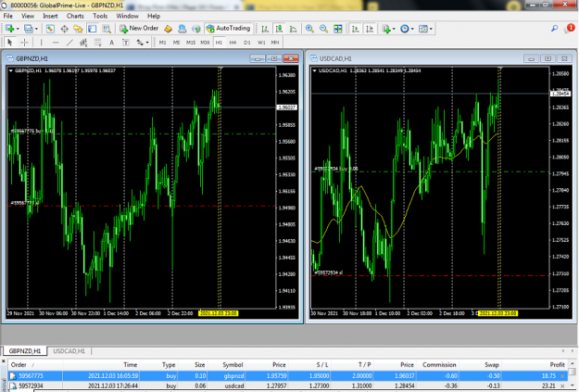Switch chart to line chart type
The height and width of the screenshot is (392, 579).
[x=293, y=29]
